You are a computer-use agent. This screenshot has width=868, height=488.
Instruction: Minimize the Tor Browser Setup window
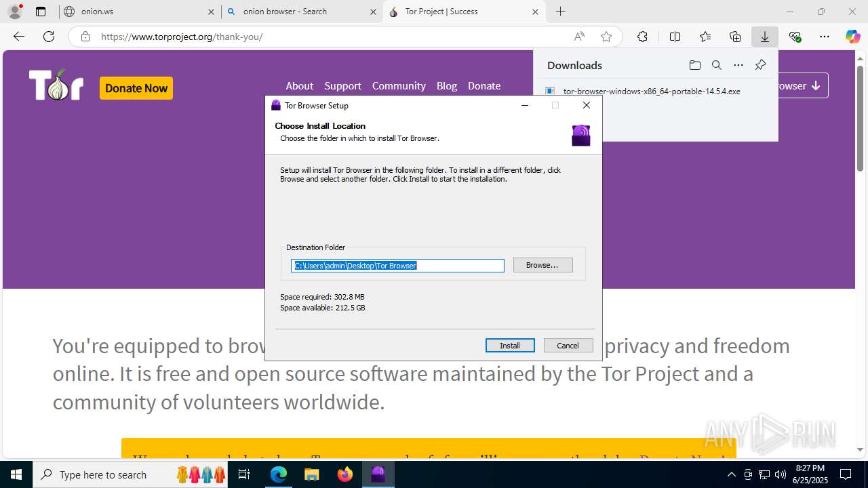pos(525,105)
